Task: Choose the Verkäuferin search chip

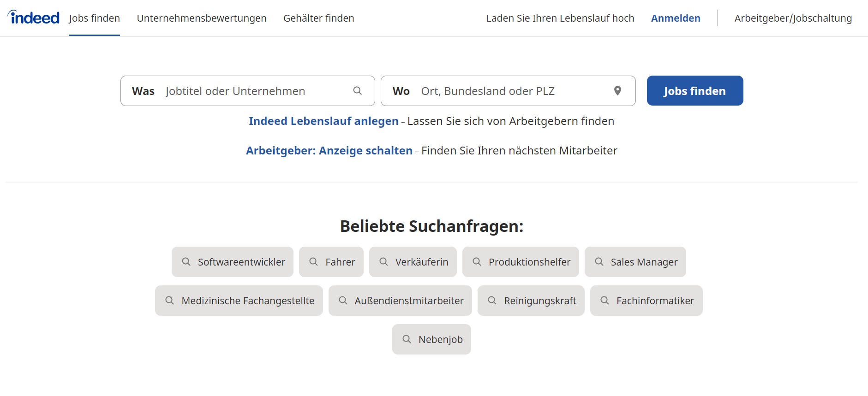Action: pos(413,262)
